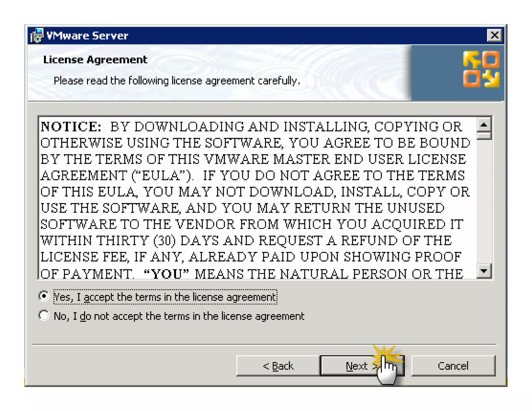Select 'No, I do not accept' radio button

[x=44, y=315]
